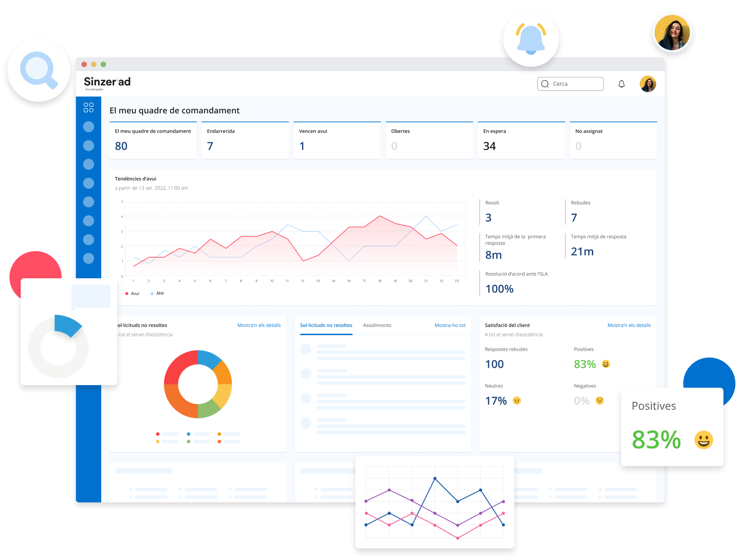The height and width of the screenshot is (560, 741).
Task: Toggle the Ahir series in chart legend
Action: tap(158, 293)
